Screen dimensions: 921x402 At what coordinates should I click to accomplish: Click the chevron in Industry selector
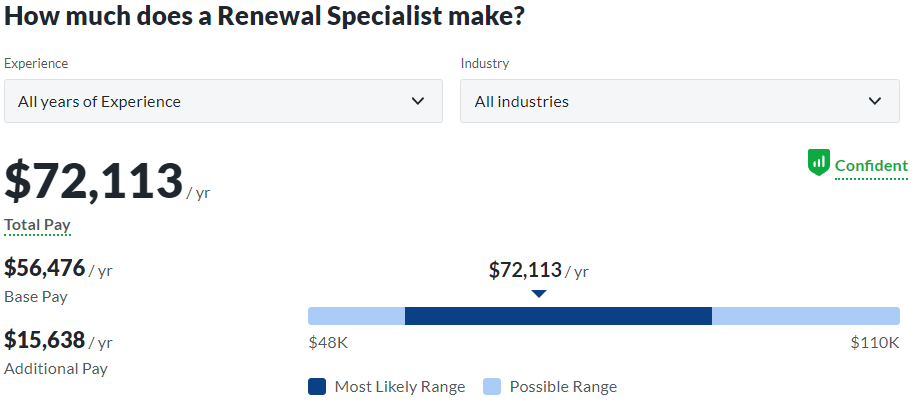875,101
